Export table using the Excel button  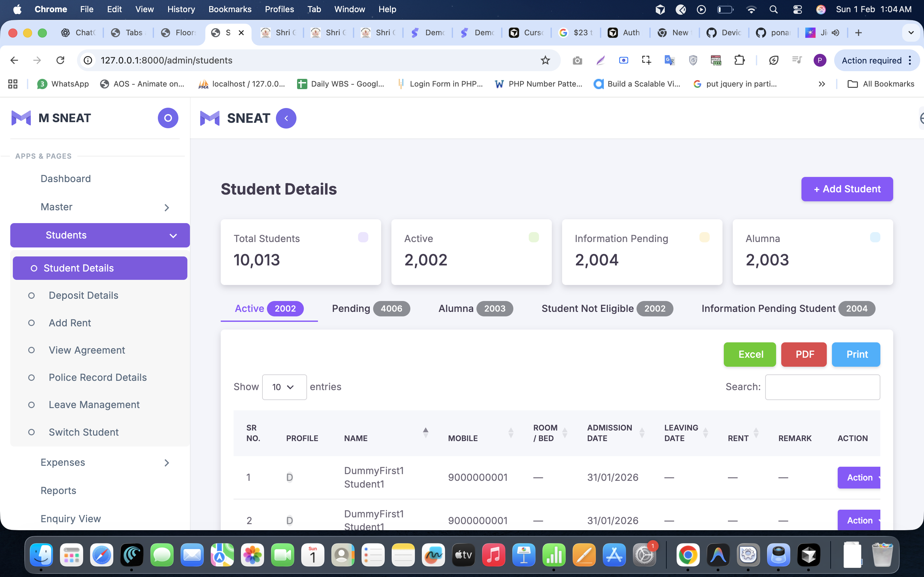click(x=749, y=354)
